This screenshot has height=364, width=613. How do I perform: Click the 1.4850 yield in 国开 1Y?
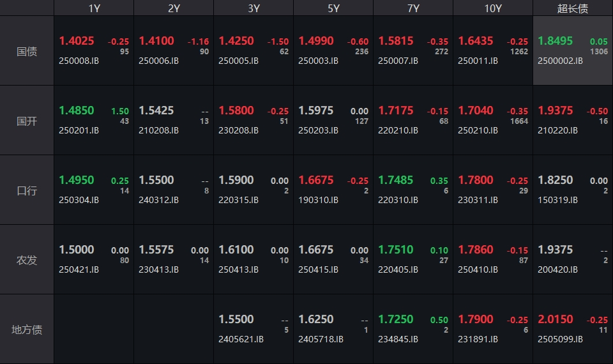(x=77, y=110)
